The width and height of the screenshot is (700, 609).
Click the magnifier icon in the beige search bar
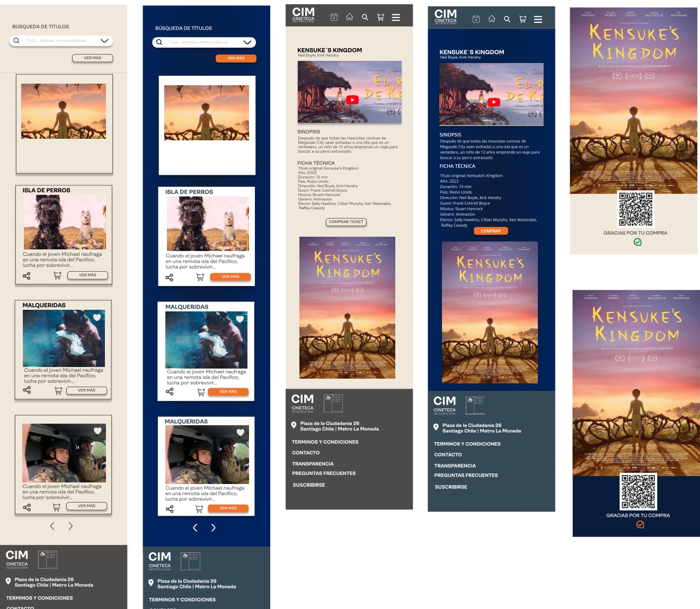16,40
